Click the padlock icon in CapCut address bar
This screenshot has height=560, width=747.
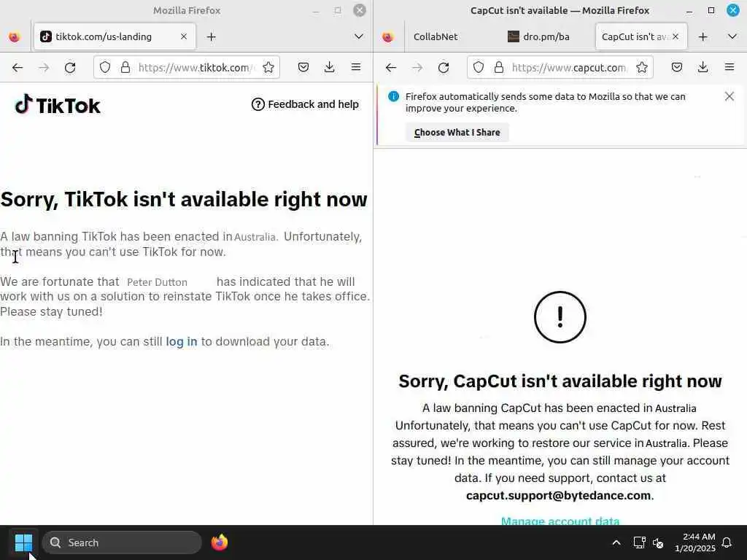coord(499,68)
